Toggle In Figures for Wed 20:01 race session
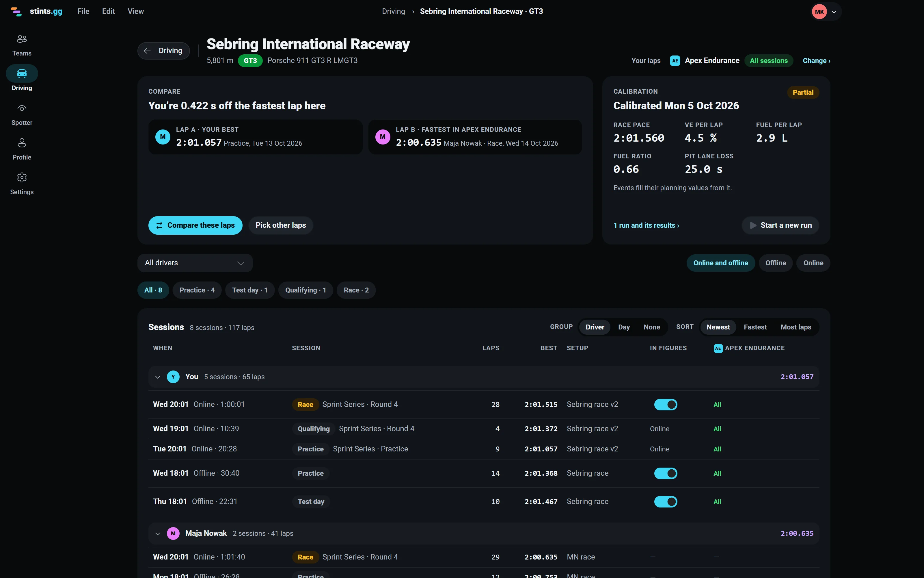924x578 pixels. 666,404
